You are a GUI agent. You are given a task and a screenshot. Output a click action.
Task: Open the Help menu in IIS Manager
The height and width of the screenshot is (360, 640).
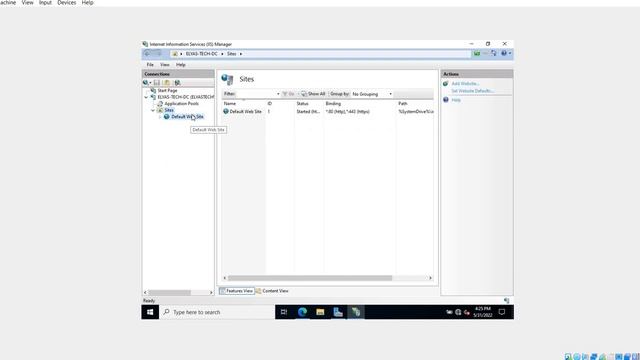tap(180, 64)
